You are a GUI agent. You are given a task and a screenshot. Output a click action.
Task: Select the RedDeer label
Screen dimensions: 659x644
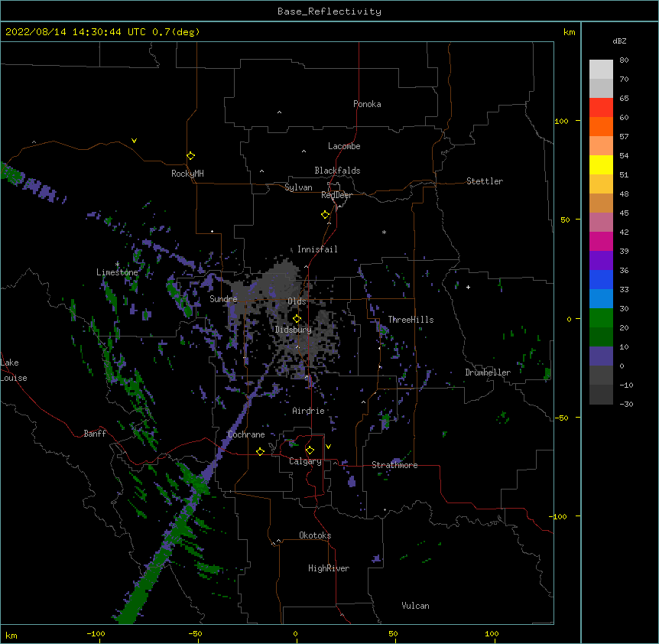pos(336,195)
